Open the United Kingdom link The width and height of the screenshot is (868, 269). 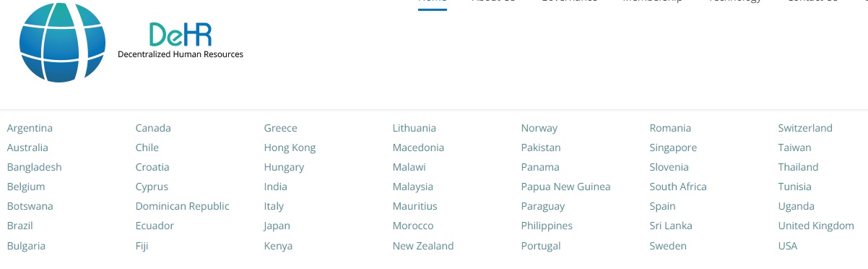[x=816, y=226]
